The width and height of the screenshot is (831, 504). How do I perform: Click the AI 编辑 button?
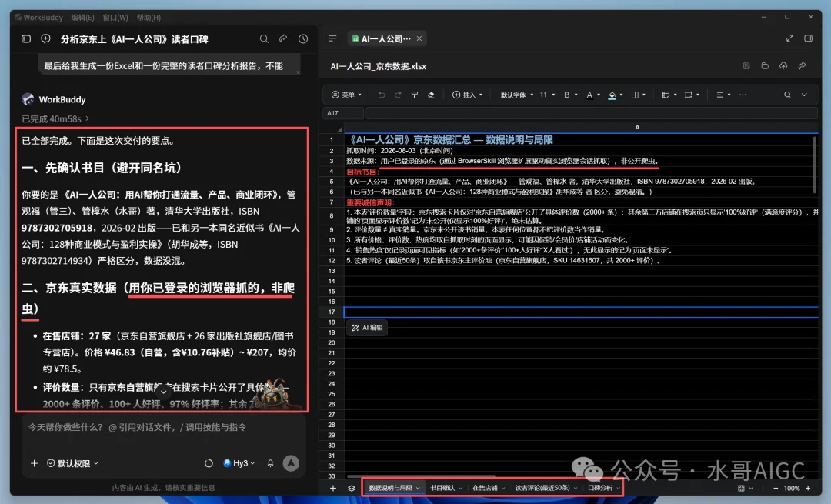click(367, 328)
